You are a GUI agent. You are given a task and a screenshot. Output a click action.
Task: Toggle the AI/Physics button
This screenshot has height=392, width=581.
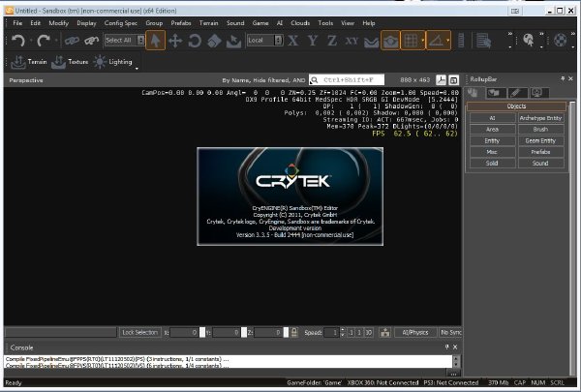tap(415, 332)
